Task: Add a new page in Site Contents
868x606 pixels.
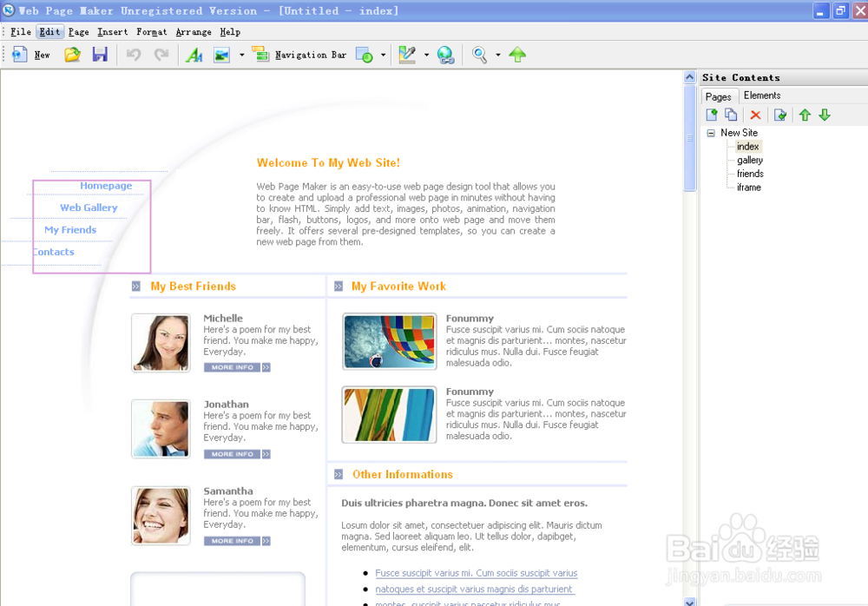Action: click(x=712, y=115)
